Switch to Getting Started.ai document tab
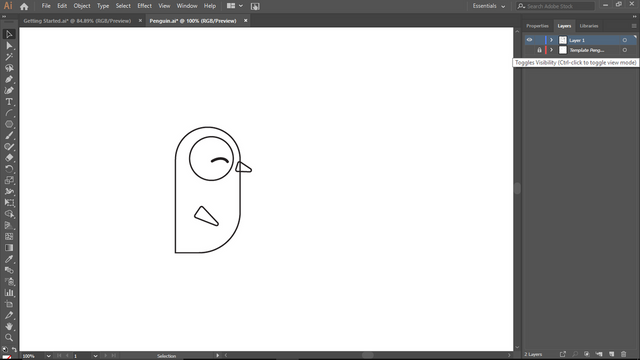Viewport: 640px width, 360px height. (x=77, y=20)
